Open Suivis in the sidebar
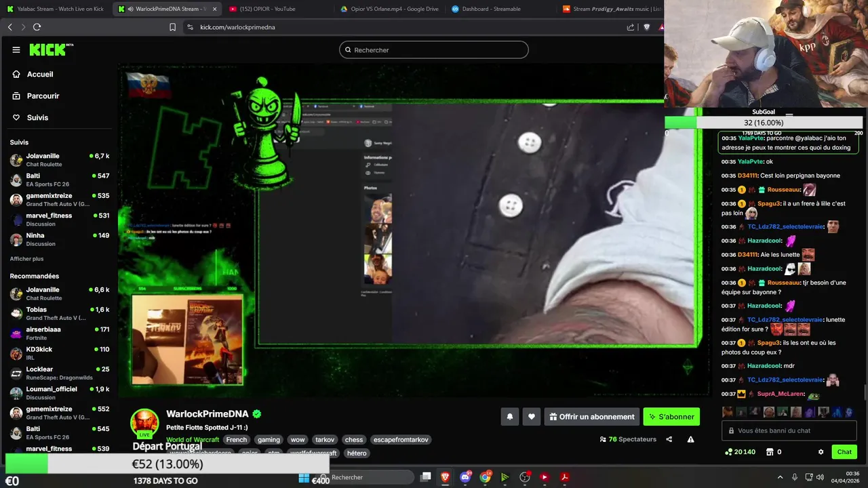868x488 pixels. pos(37,118)
